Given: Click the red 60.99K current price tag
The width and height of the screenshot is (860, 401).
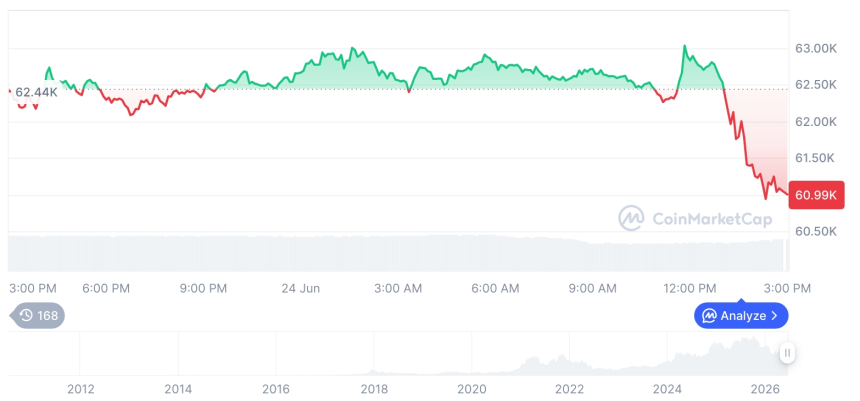Looking at the screenshot, I should [816, 195].
